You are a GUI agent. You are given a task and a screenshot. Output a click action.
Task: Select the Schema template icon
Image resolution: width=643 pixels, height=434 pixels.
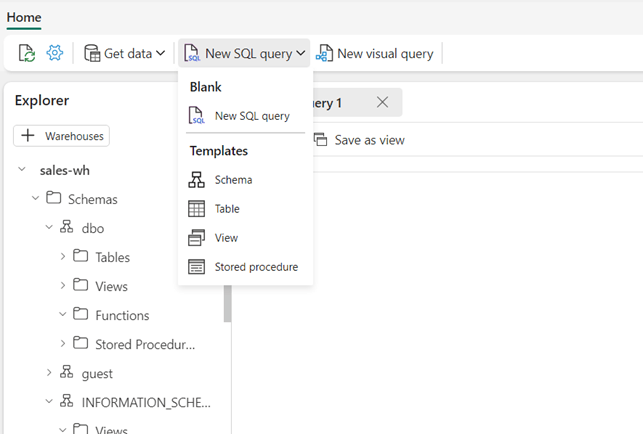coord(197,180)
